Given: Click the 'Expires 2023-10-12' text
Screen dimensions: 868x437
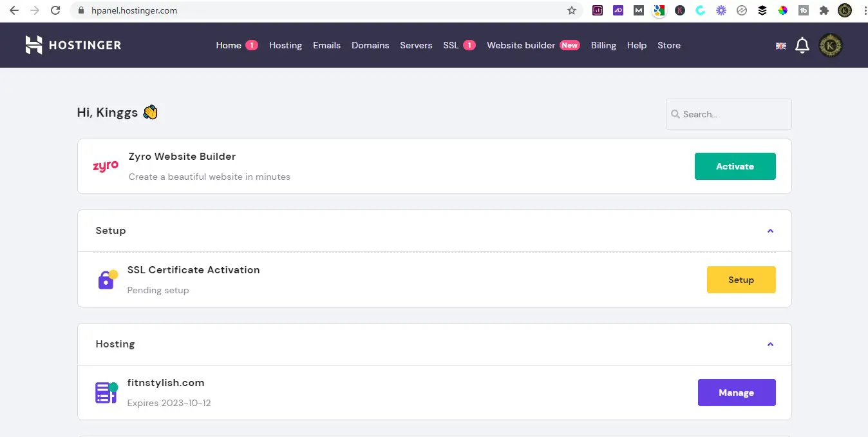Looking at the screenshot, I should pos(169,403).
